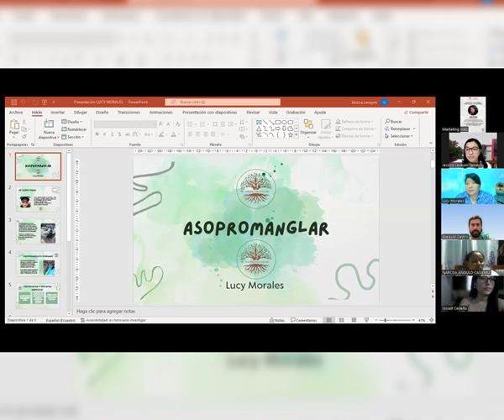504x420 pixels.
Task: Open the Archivo menu tab
Action: [x=16, y=113]
